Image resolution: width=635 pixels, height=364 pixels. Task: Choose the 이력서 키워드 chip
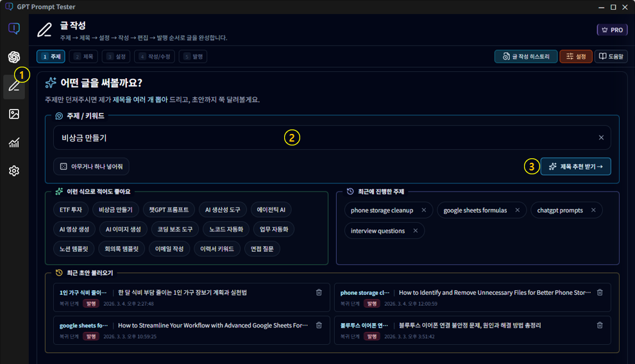click(x=217, y=249)
